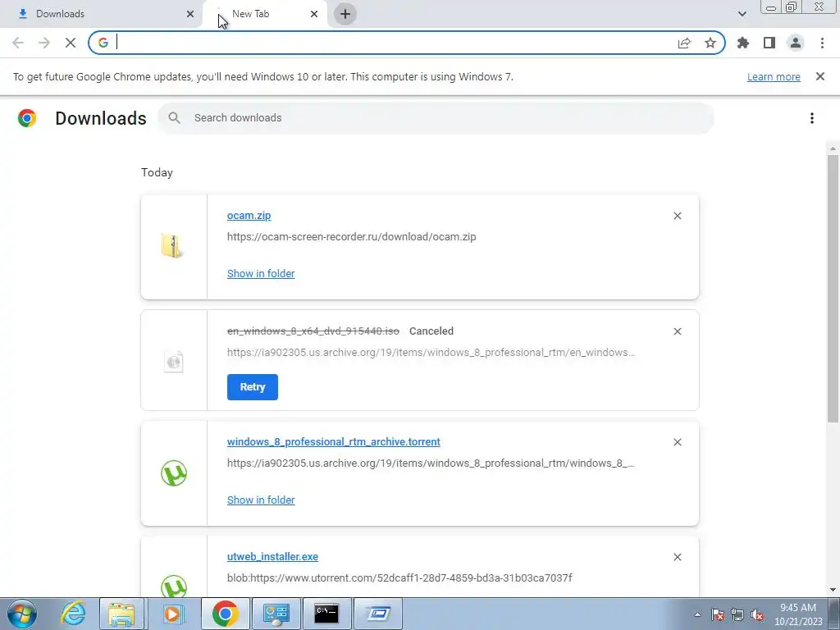
Task: Open the Extensions puzzle icon
Action: [743, 43]
